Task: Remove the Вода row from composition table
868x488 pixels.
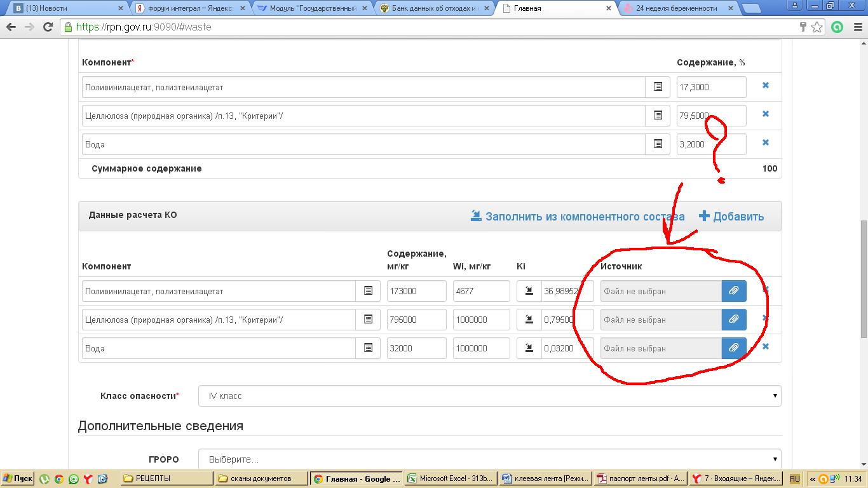Action: tap(765, 143)
